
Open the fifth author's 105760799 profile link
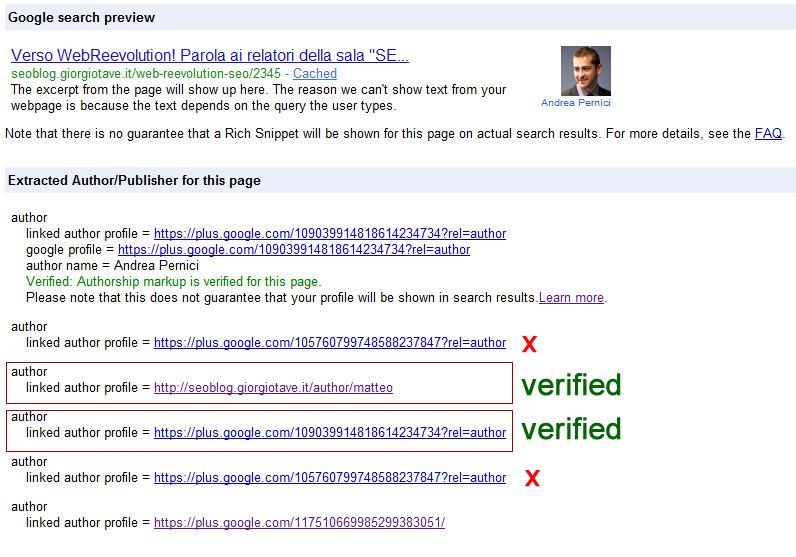(x=330, y=478)
